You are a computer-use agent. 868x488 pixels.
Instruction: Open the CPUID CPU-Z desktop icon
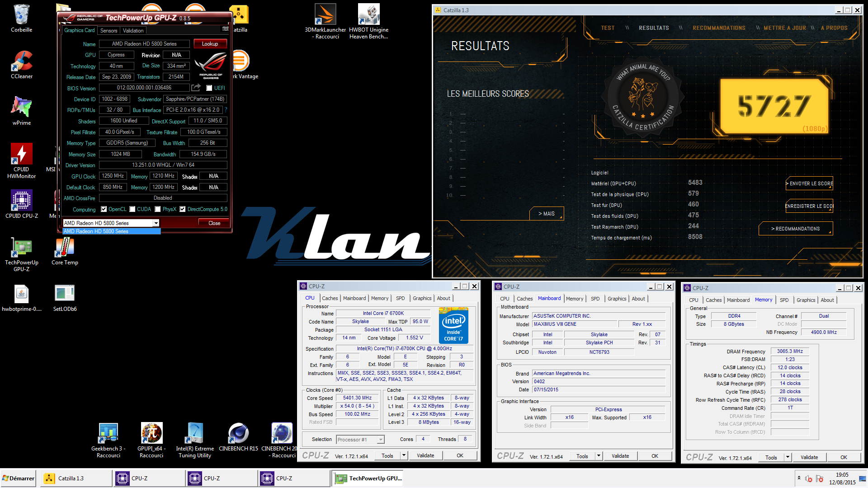(x=21, y=204)
